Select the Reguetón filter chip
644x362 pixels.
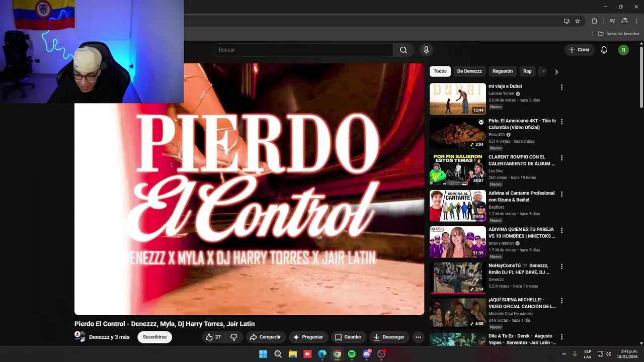coord(503,71)
